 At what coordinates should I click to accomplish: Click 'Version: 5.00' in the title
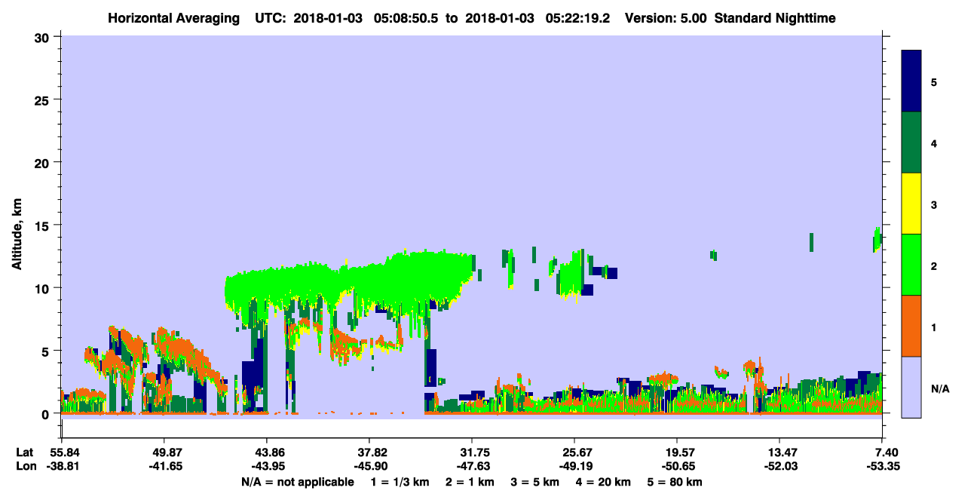666,18
